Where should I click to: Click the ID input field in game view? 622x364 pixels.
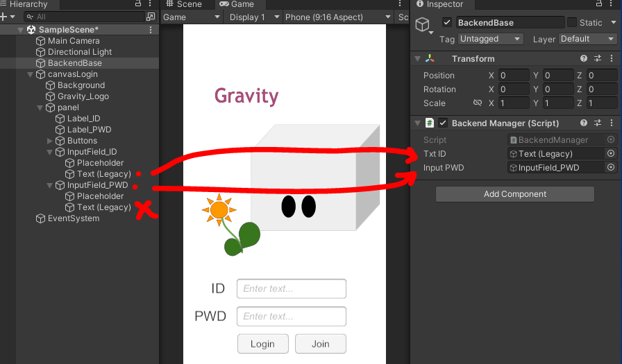tap(291, 288)
